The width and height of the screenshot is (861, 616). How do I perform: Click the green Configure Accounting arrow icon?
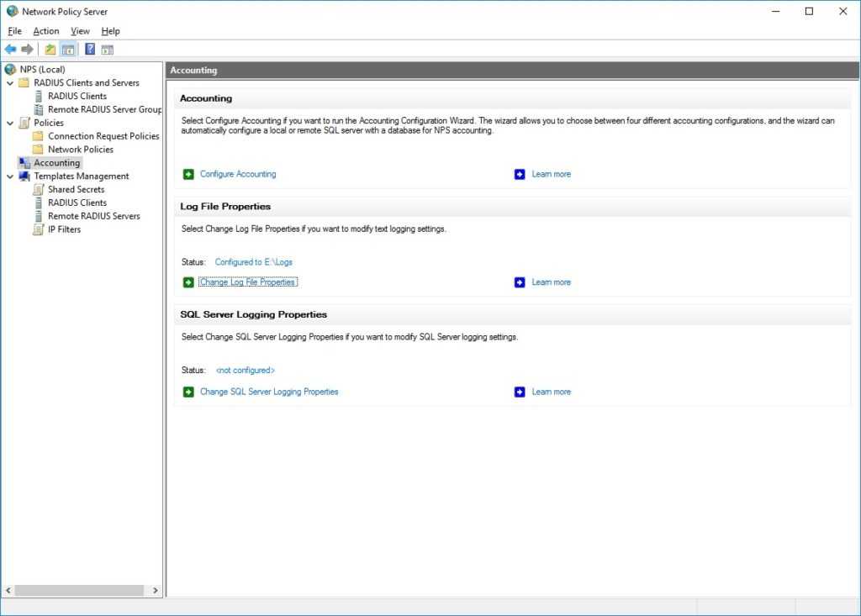(x=188, y=174)
